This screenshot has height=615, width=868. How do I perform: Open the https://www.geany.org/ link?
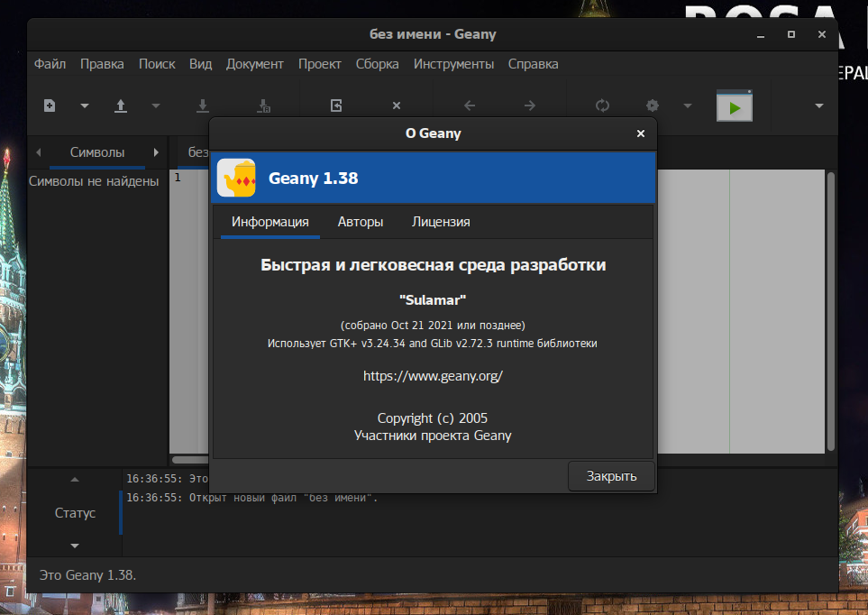[433, 376]
